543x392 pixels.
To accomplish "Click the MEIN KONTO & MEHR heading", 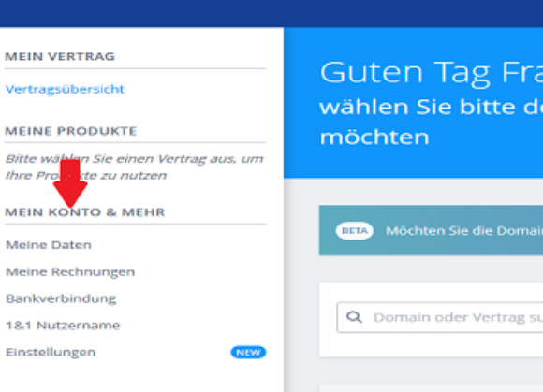I will click(x=85, y=212).
